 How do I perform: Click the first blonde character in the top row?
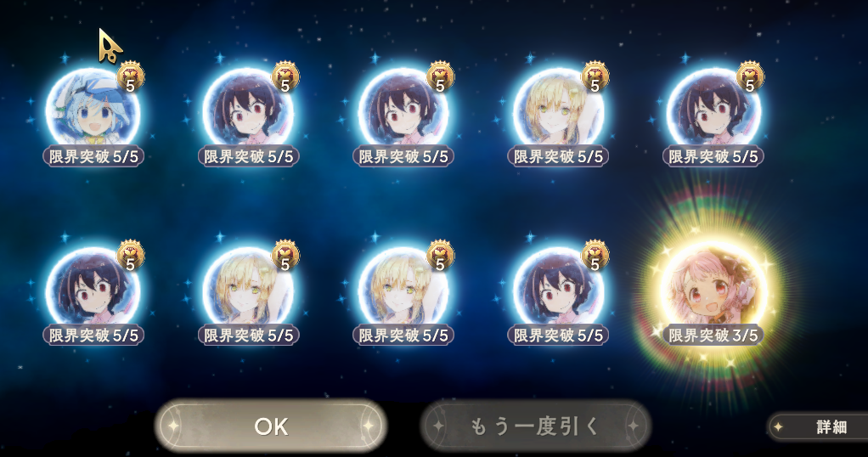click(557, 112)
